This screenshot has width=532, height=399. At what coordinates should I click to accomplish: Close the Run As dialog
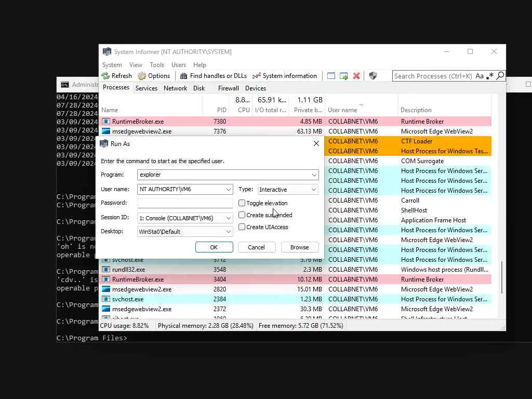pos(316,143)
